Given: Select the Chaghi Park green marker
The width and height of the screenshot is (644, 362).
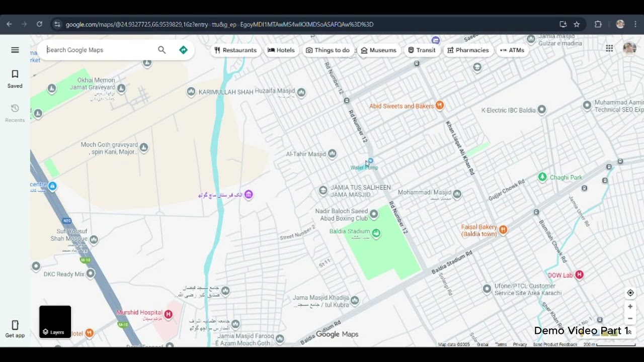Looking at the screenshot, I should pyautogui.click(x=542, y=177).
